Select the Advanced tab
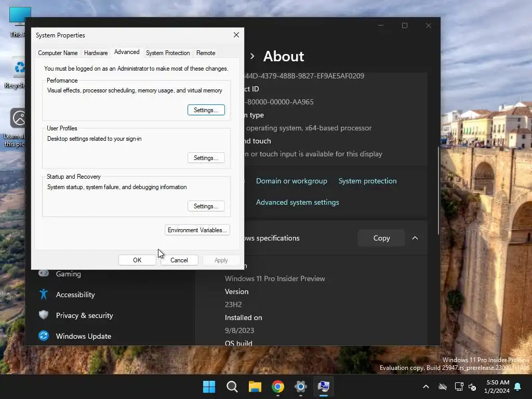 pyautogui.click(x=127, y=52)
